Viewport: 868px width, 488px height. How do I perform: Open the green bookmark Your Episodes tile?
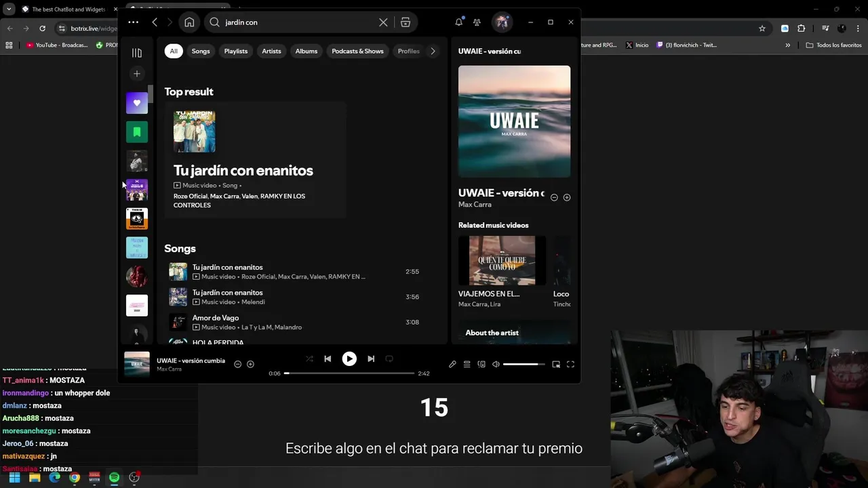click(x=136, y=132)
